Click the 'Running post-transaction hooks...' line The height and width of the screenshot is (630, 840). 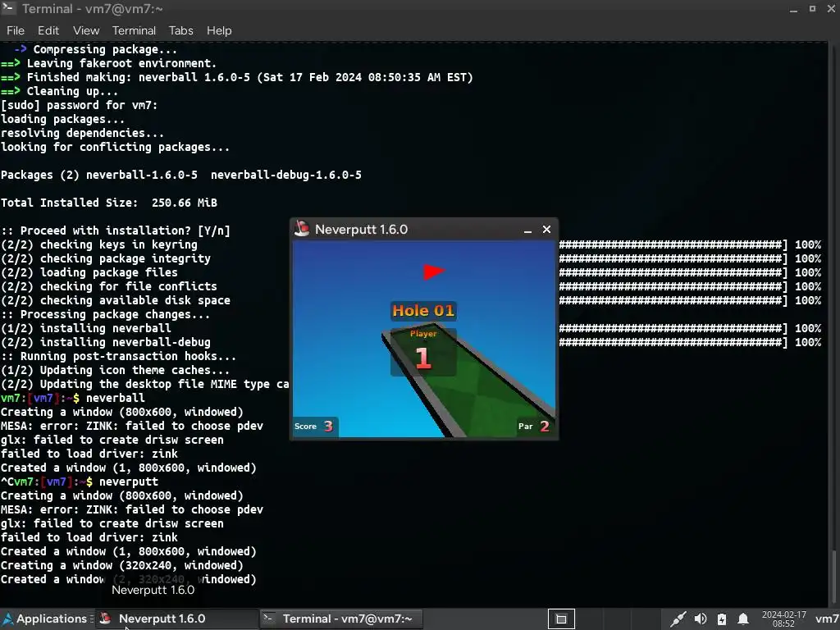coord(118,356)
